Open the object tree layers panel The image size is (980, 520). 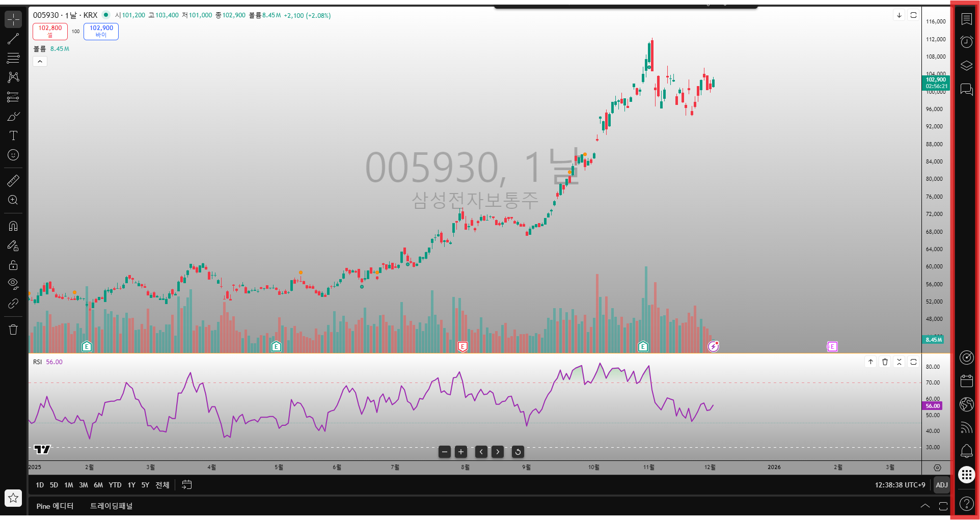click(966, 66)
